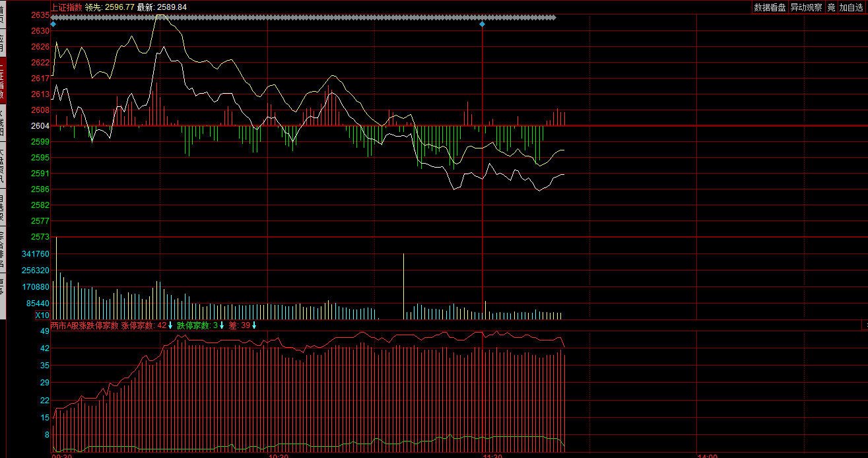Open the 数据看盘 panel

770,7
